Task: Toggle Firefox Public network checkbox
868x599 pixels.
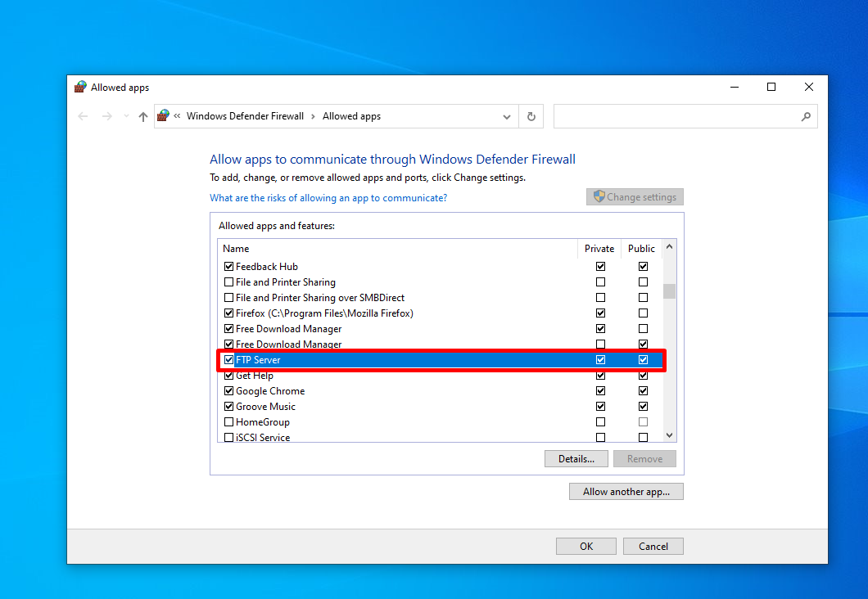Action: tap(643, 313)
